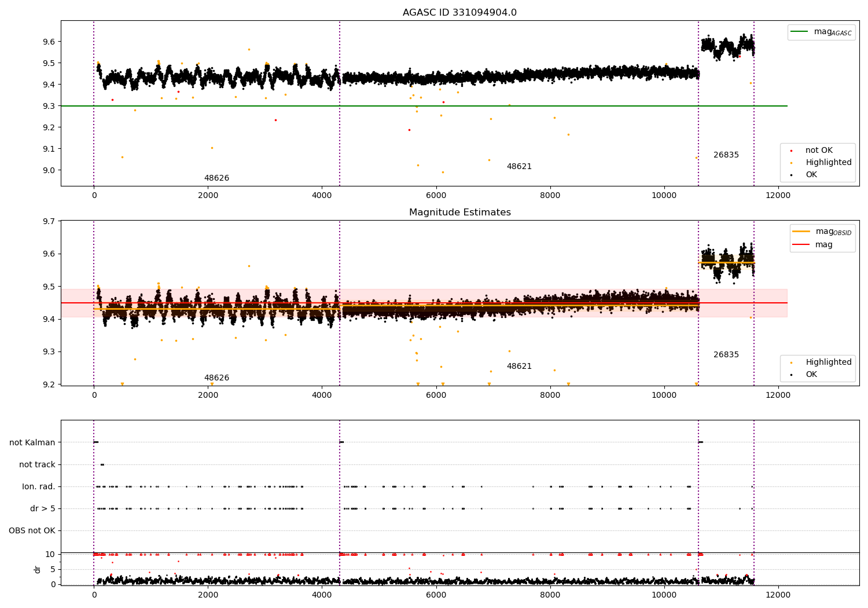Click obsid label 26835 in Magnitude Estimates plot

726,355
